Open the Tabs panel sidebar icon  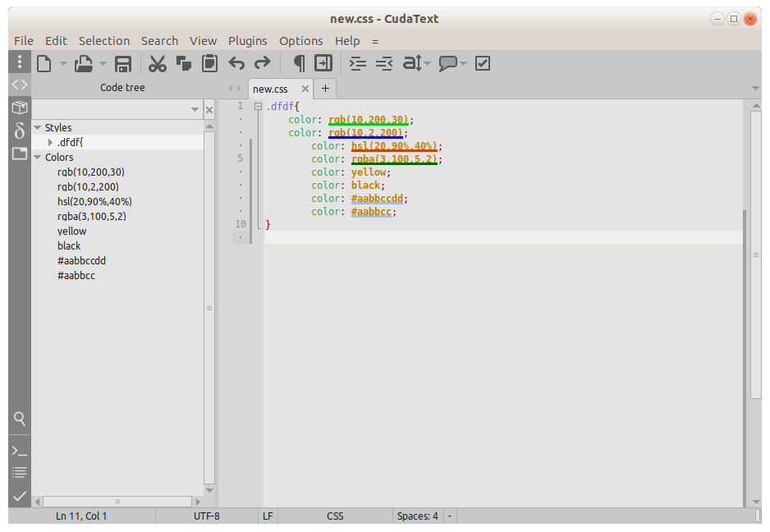pyautogui.click(x=20, y=154)
